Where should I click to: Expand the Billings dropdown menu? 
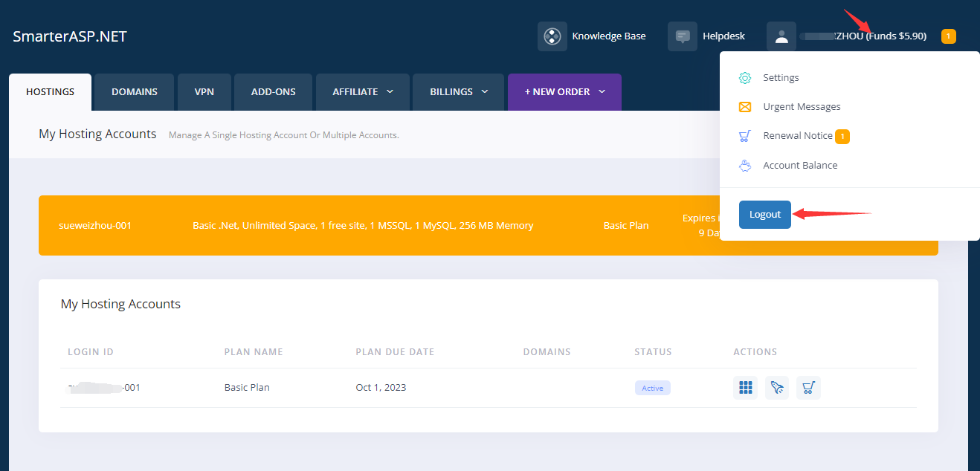(458, 92)
